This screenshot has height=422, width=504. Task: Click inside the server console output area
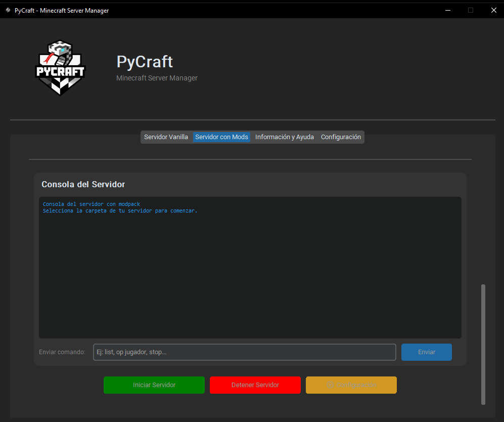point(250,267)
